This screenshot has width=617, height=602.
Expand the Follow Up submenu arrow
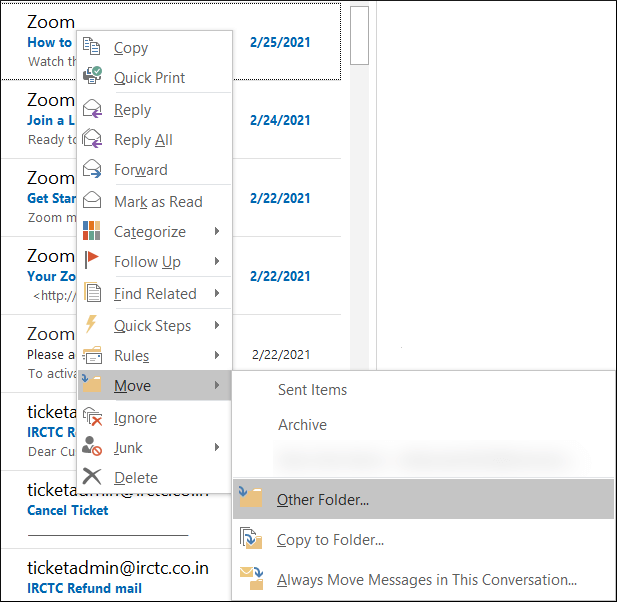coord(217,261)
